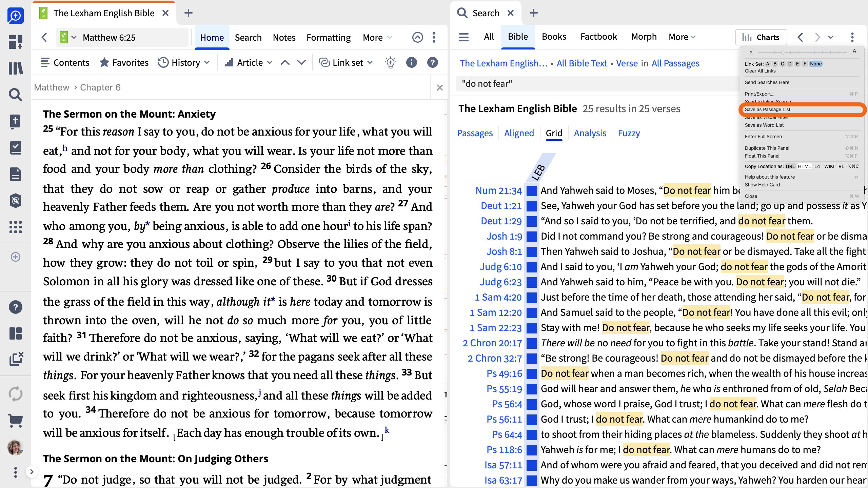Open the Library books icon
Screen dimensions: 868x488
click(16, 68)
